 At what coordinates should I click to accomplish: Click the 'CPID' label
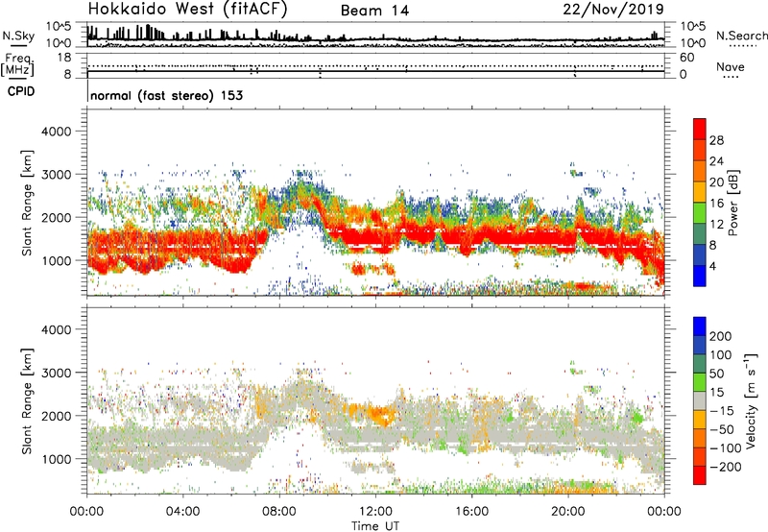pyautogui.click(x=21, y=91)
